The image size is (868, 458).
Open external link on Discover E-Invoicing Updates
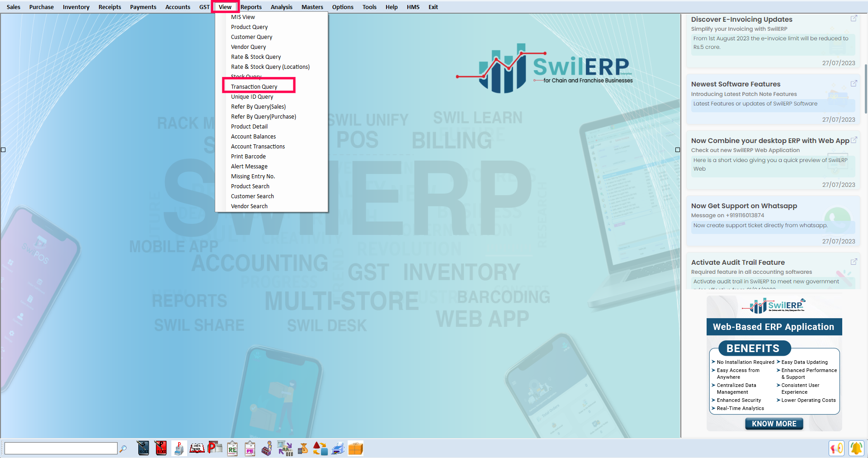pyautogui.click(x=854, y=18)
